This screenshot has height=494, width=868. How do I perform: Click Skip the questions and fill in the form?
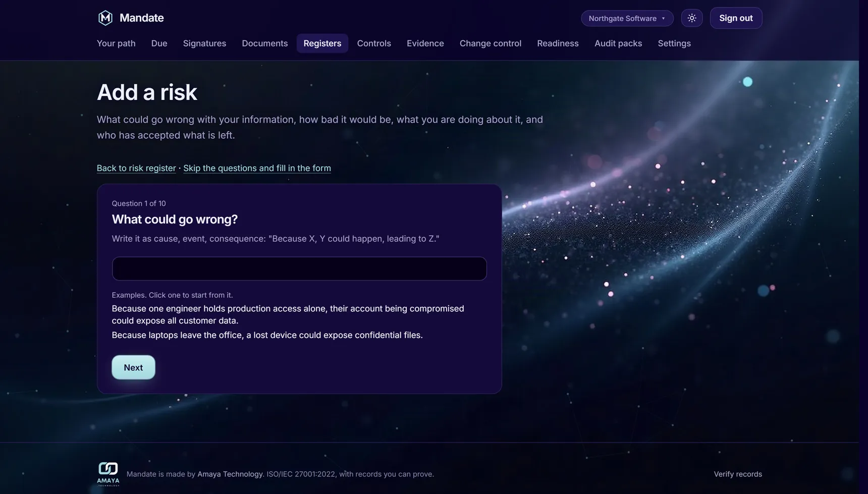(257, 168)
